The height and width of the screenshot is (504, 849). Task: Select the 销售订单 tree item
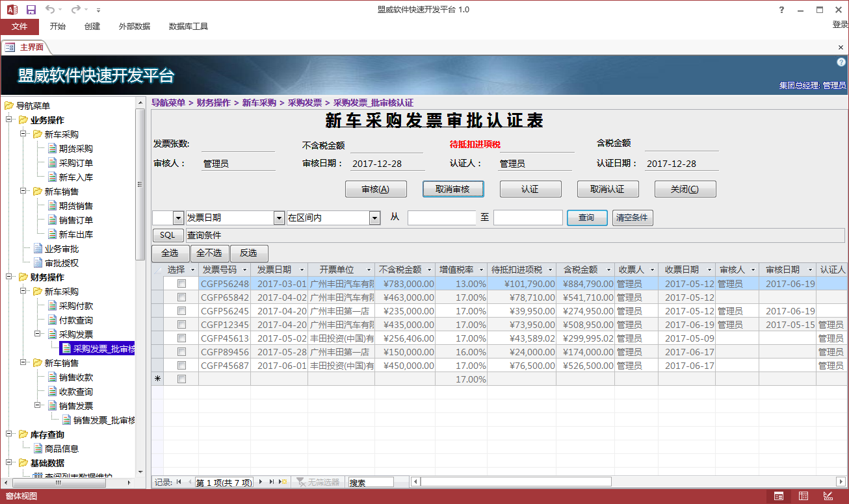pyautogui.click(x=76, y=220)
